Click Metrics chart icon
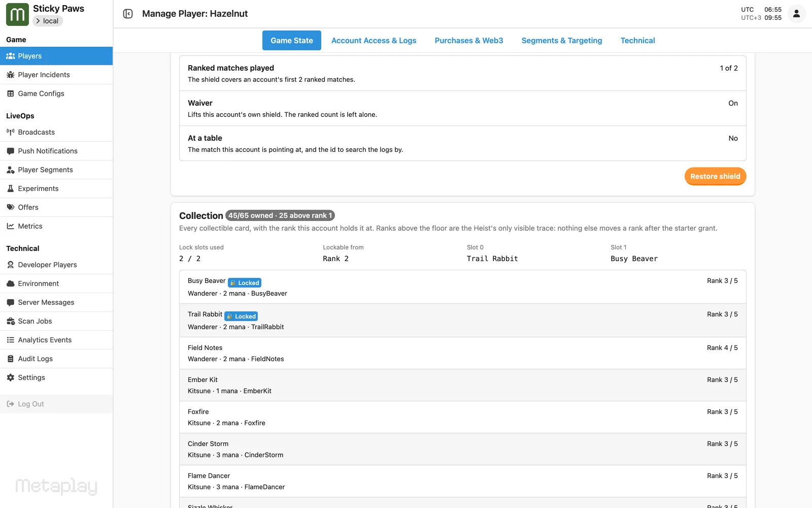The image size is (812, 508). pos(10,226)
